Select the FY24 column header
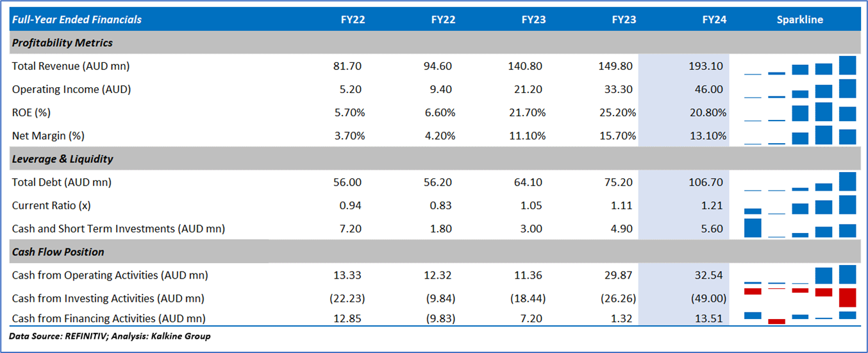868x353 pixels. click(714, 19)
